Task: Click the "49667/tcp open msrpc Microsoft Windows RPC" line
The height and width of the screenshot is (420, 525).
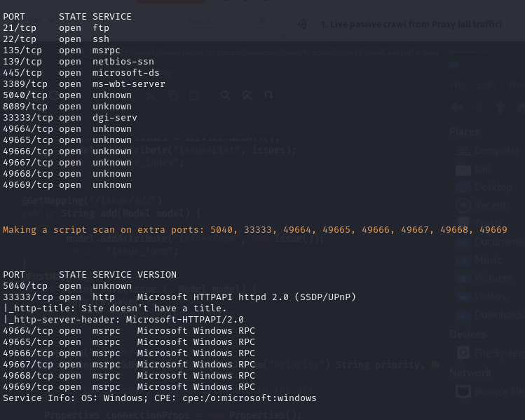Action: (x=129, y=365)
